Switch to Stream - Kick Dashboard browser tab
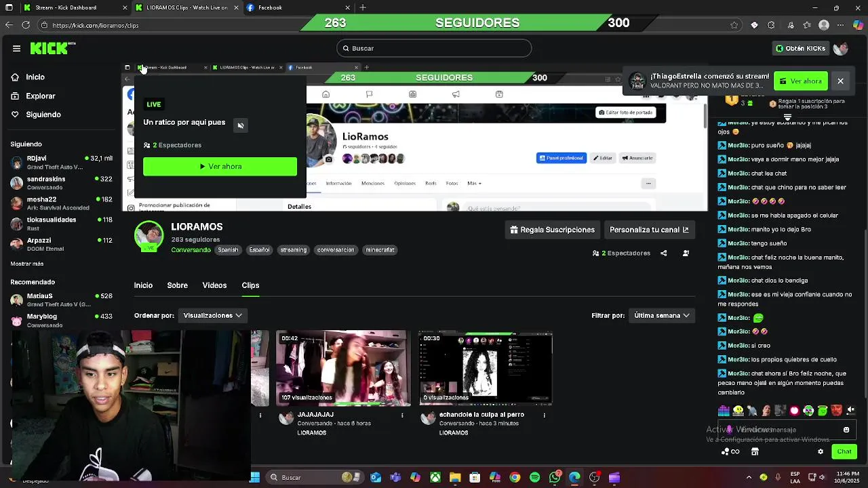Image resolution: width=868 pixels, height=488 pixels. pos(75,7)
